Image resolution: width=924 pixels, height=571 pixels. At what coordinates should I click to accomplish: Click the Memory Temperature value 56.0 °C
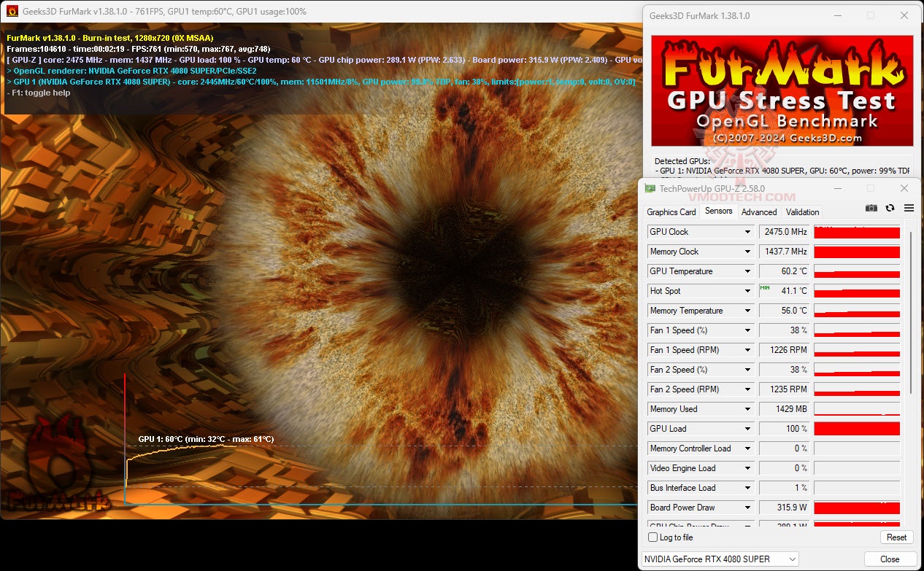tap(783, 311)
